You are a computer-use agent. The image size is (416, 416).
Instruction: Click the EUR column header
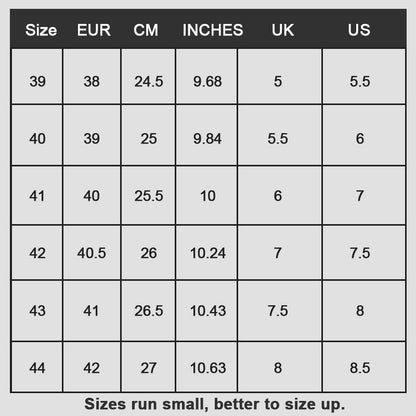point(94,30)
